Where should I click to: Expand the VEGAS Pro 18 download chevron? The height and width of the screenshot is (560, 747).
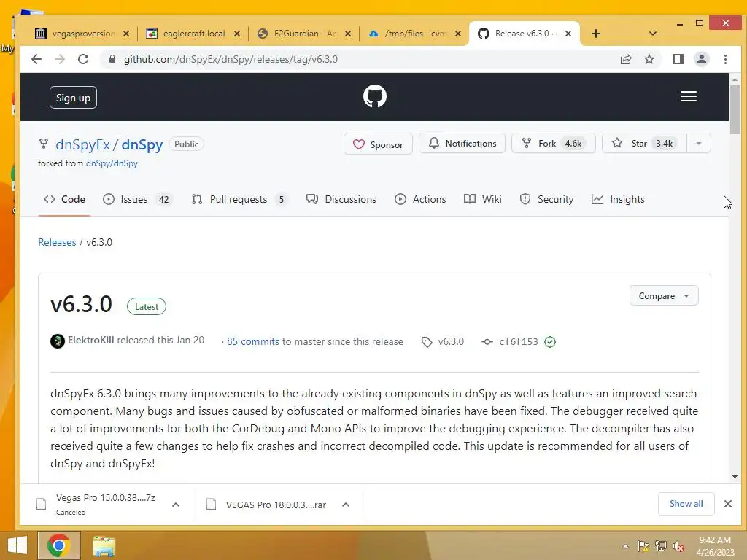tap(346, 505)
